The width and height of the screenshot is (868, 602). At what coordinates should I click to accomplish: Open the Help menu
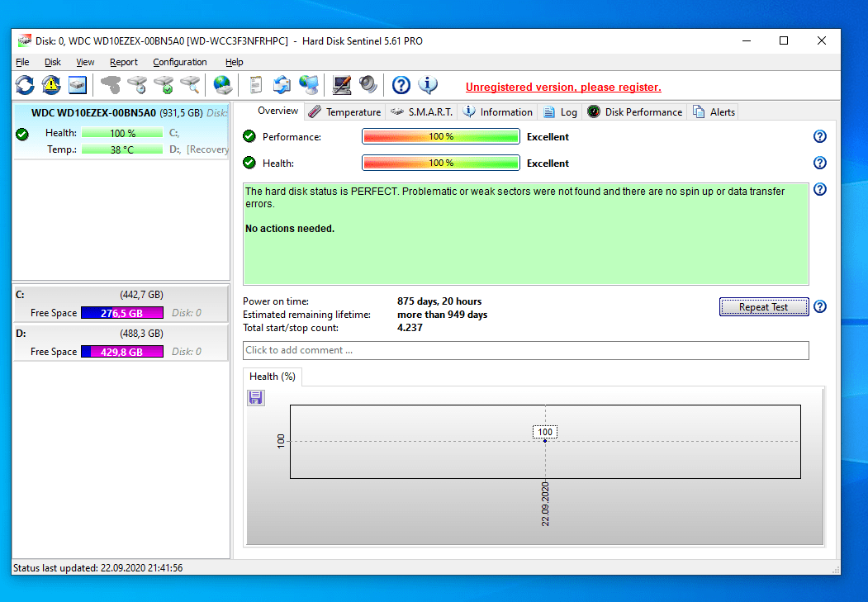coord(235,62)
